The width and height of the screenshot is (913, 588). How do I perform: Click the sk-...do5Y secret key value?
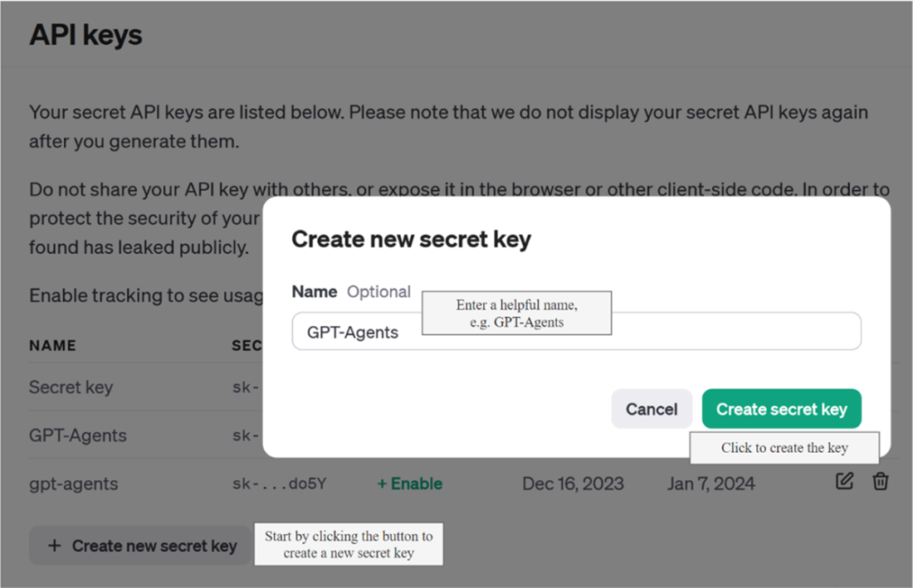point(280,484)
